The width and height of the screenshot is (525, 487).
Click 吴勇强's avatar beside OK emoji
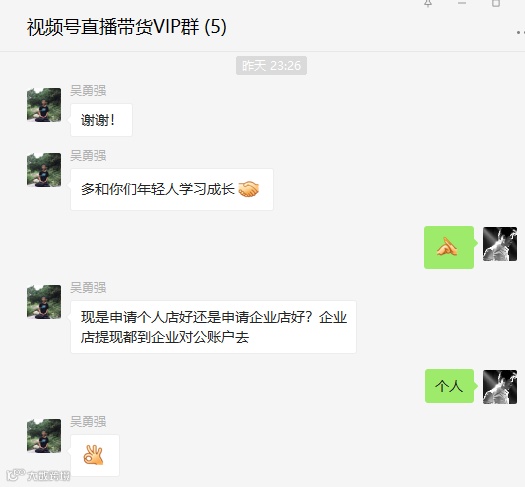(x=44, y=435)
